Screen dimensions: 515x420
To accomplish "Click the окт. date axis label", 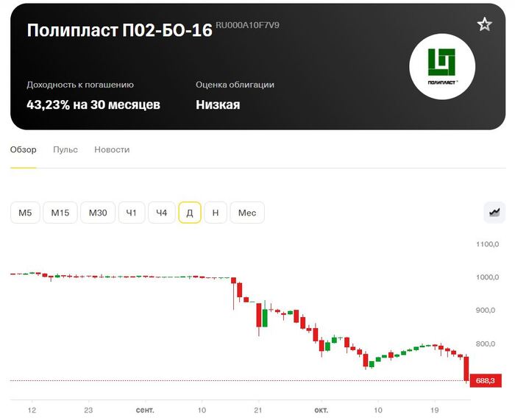I will click(322, 410).
